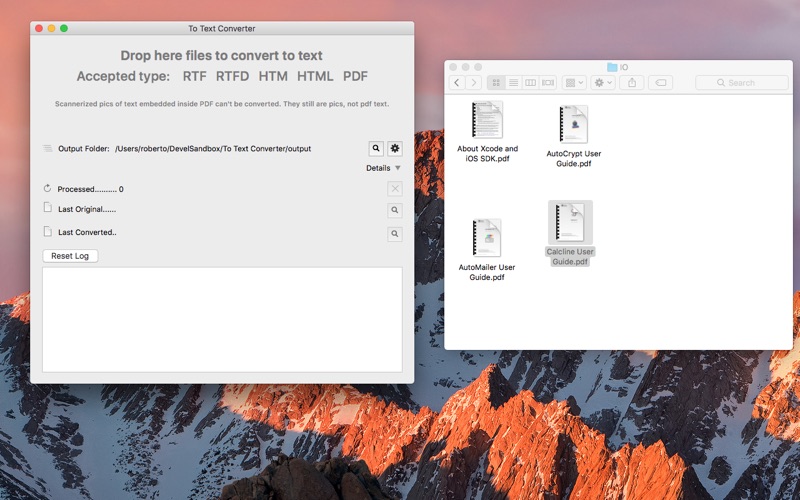Click the Finder Share button

632,83
